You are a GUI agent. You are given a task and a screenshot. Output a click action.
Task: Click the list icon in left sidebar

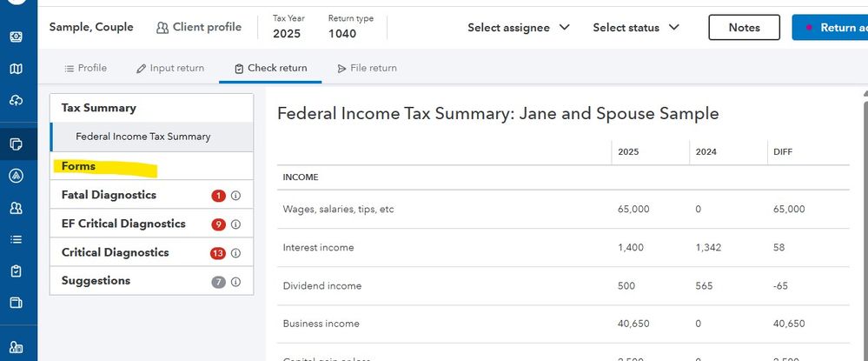tap(17, 239)
